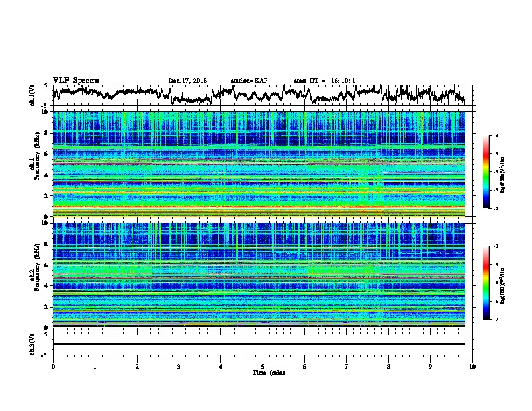Viewport: 532px width, 411px height.
Task: Click time axis tick label "2"
Action: click(137, 367)
